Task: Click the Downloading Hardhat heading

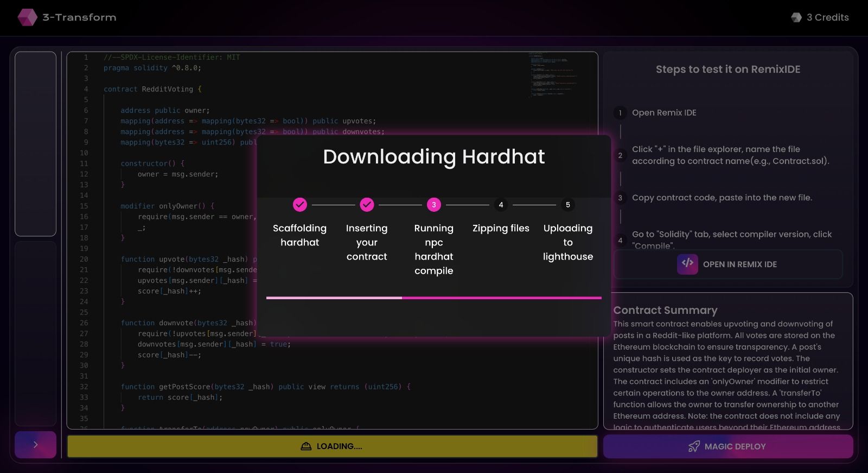Action: click(434, 156)
